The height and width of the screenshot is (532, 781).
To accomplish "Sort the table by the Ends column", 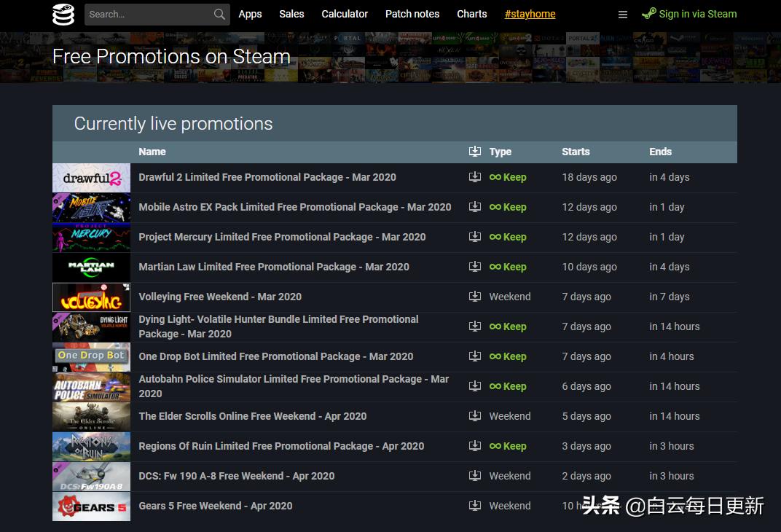I will tap(660, 152).
